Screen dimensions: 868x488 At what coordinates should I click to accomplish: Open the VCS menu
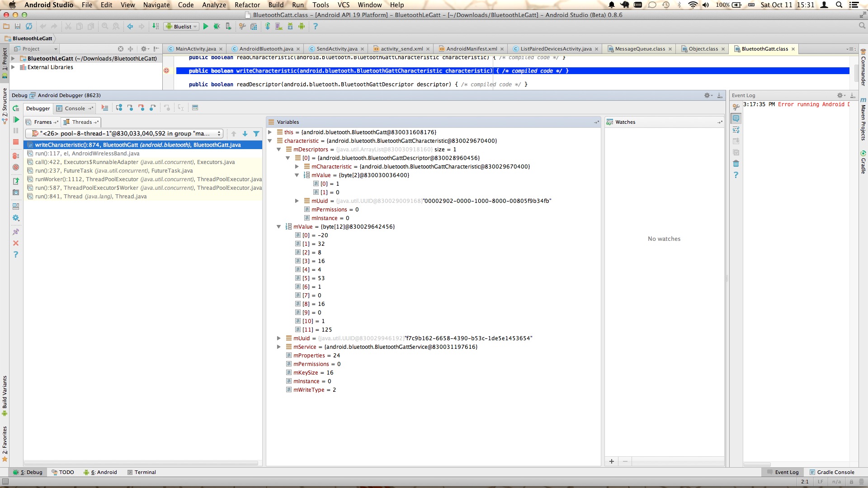pos(344,5)
